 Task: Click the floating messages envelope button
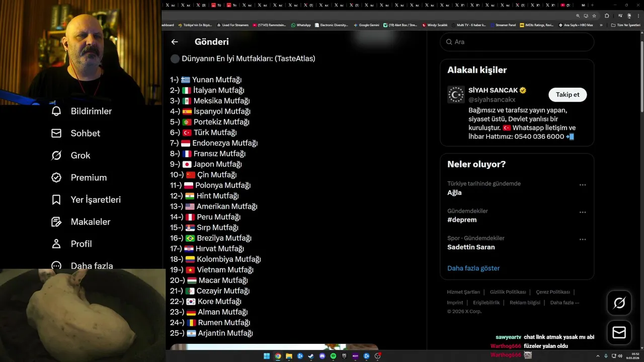click(x=619, y=333)
